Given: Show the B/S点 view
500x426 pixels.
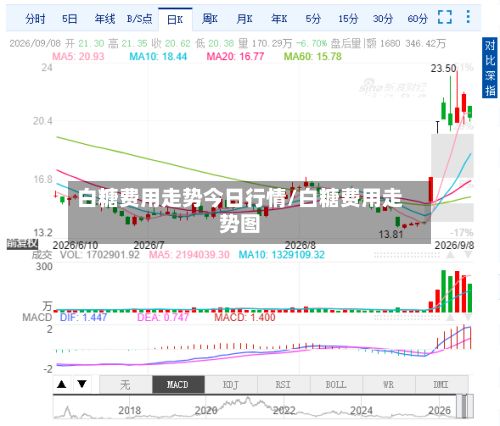Looking at the screenshot, I should pos(139,19).
